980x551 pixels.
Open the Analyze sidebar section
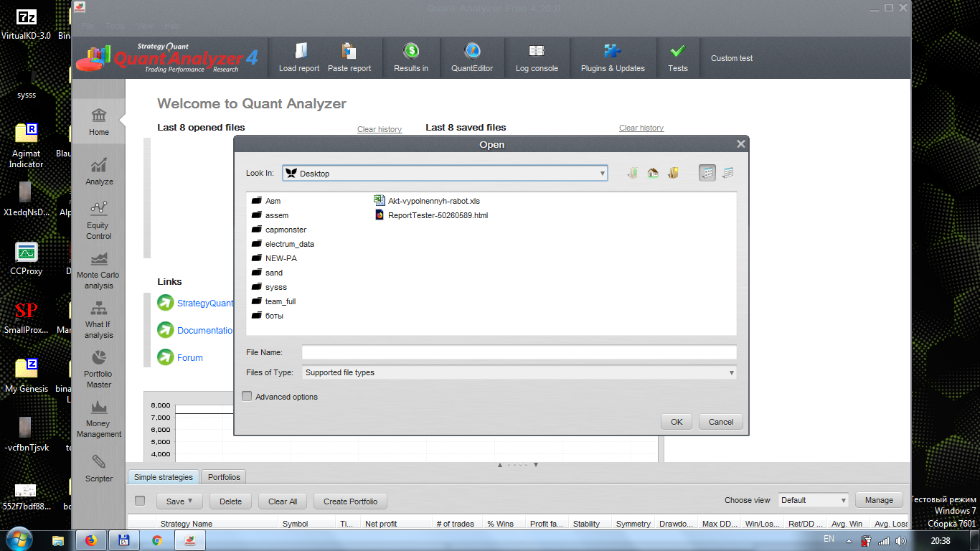click(99, 171)
